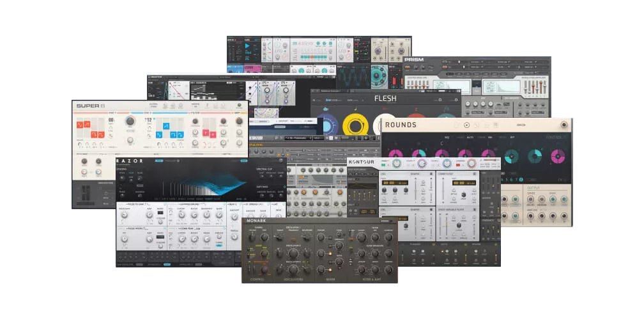Click the OUTPUT label in Rounds
Image resolution: width=644 pixels, height=325 pixels.
[x=533, y=187]
